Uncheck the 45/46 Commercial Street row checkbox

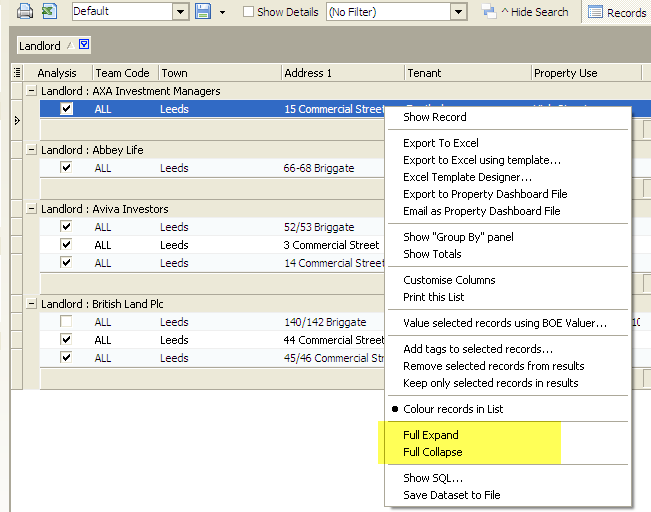tap(66, 358)
